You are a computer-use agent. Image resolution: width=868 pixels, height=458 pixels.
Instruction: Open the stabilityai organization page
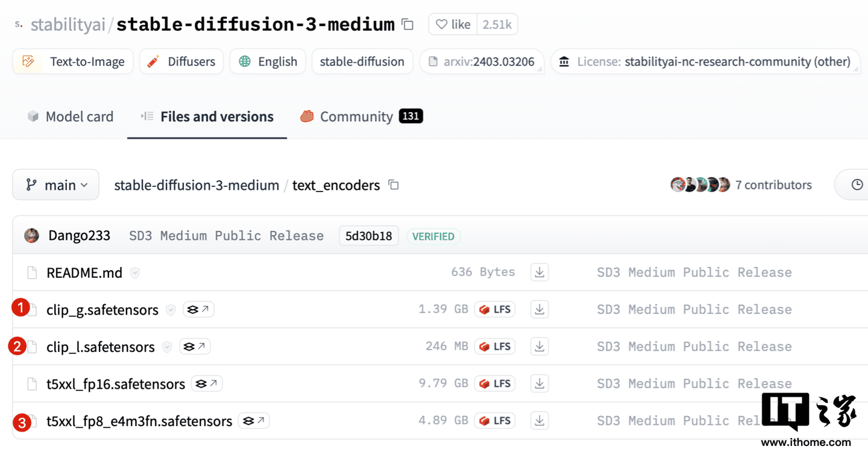(x=68, y=25)
